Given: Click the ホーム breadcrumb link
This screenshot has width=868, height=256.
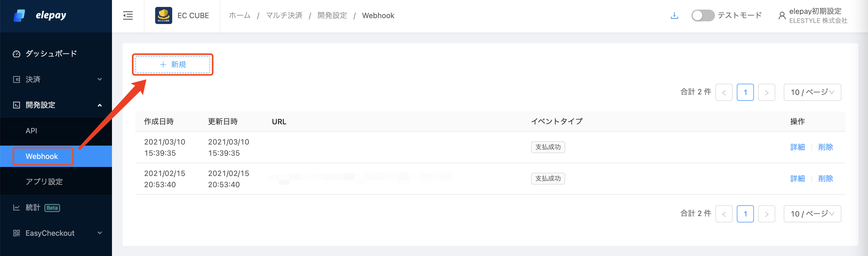Looking at the screenshot, I should [x=240, y=15].
